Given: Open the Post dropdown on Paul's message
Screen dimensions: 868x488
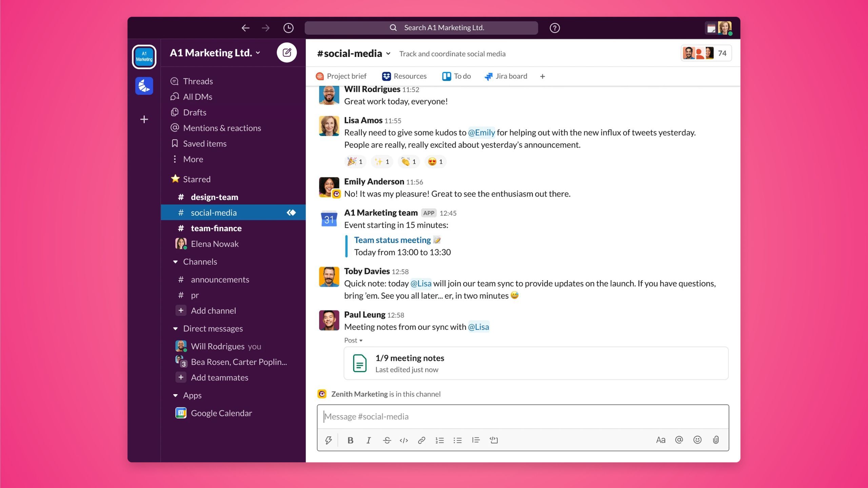Looking at the screenshot, I should tap(353, 340).
